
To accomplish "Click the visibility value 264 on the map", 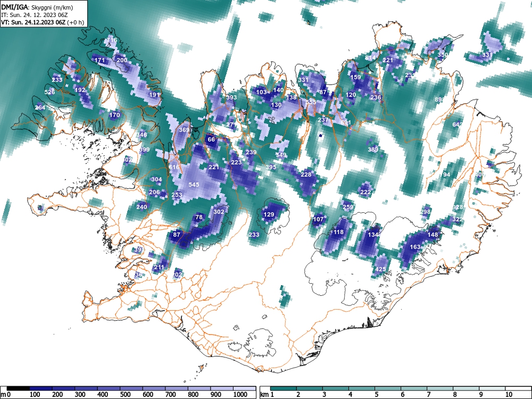I will [40, 107].
